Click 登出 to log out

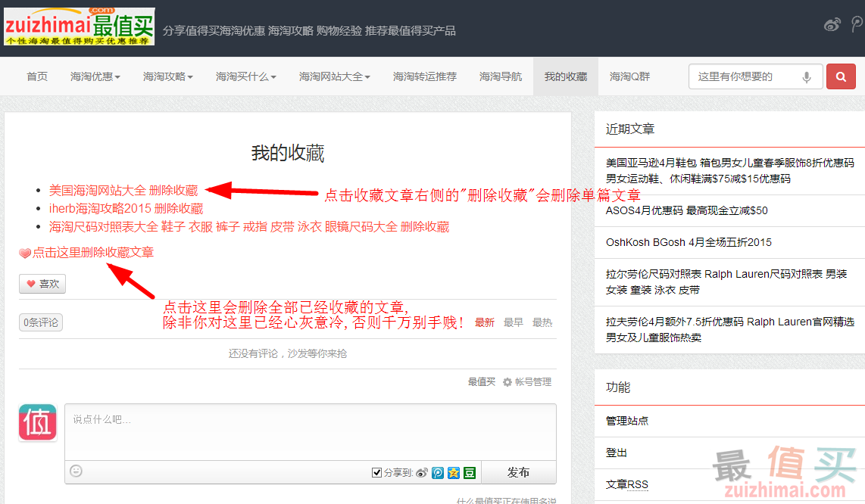[x=617, y=453]
